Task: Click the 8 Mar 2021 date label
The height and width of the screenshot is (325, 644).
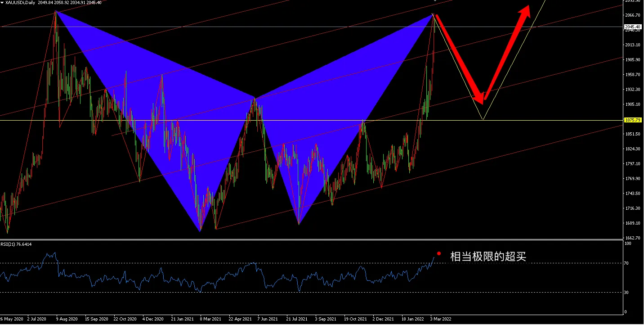Action: [211, 319]
